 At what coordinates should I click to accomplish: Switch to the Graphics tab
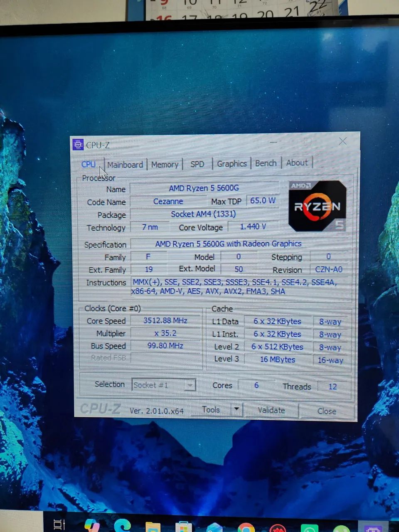coord(232,164)
